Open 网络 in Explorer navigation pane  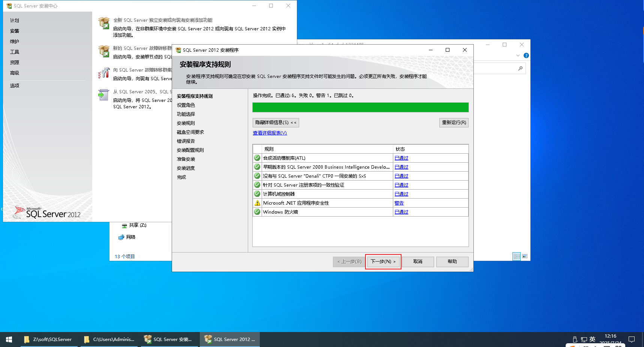(127, 237)
